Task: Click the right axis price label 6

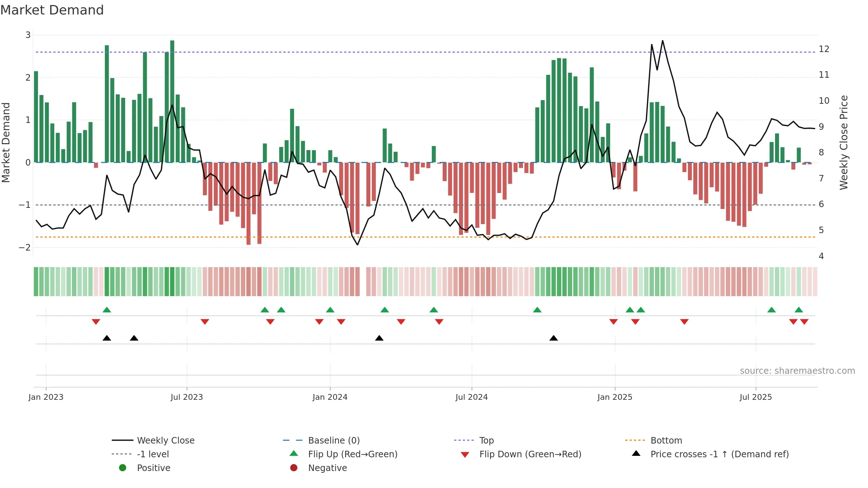Action: tap(821, 204)
